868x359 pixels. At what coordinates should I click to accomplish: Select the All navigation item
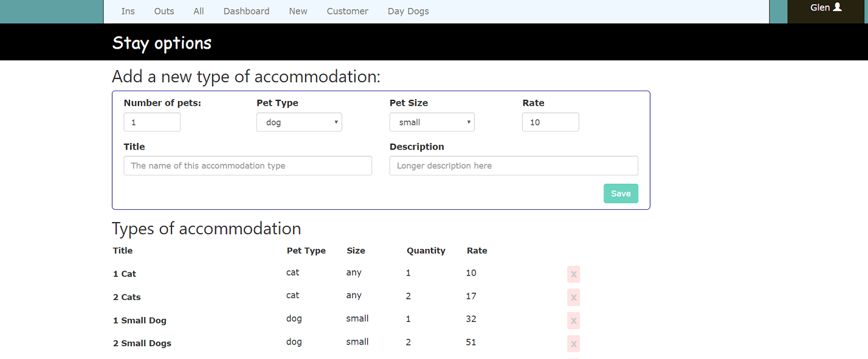199,11
